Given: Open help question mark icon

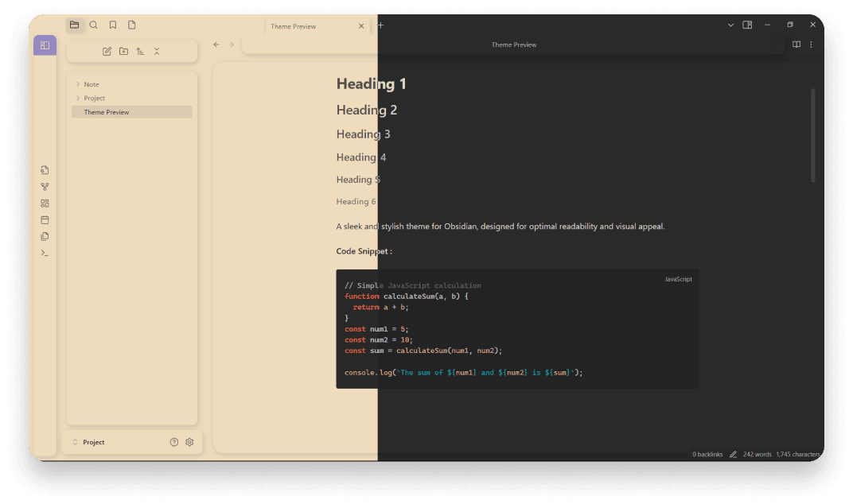Looking at the screenshot, I should (x=174, y=442).
